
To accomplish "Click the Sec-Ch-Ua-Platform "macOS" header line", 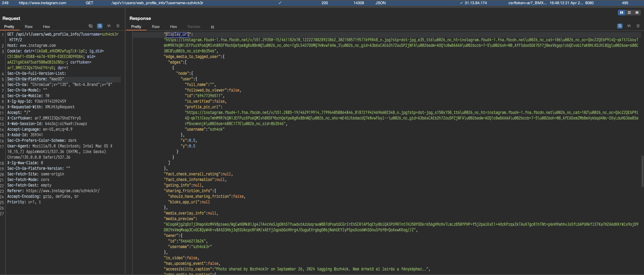I will 36,79.
